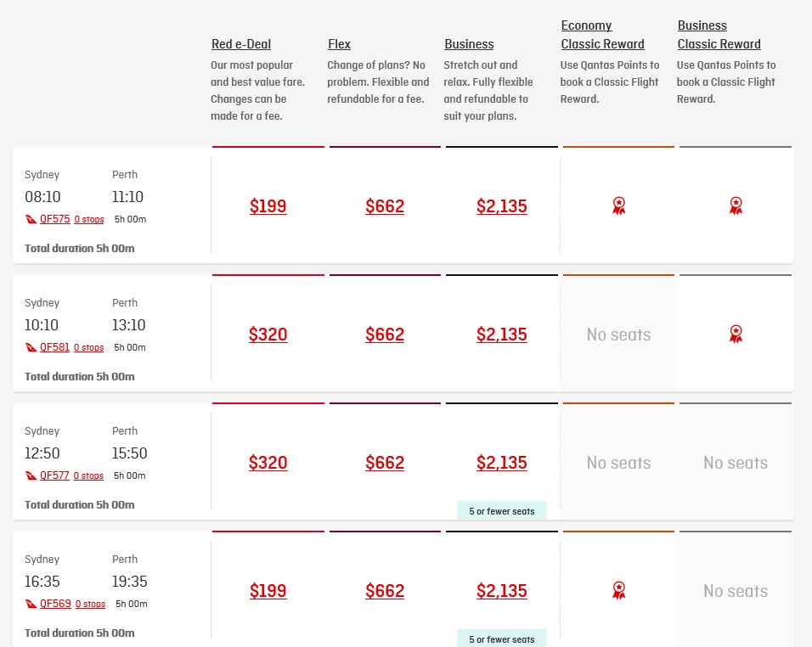This screenshot has width=812, height=647.
Task: Open Business Classic Reward header link
Action: (719, 35)
